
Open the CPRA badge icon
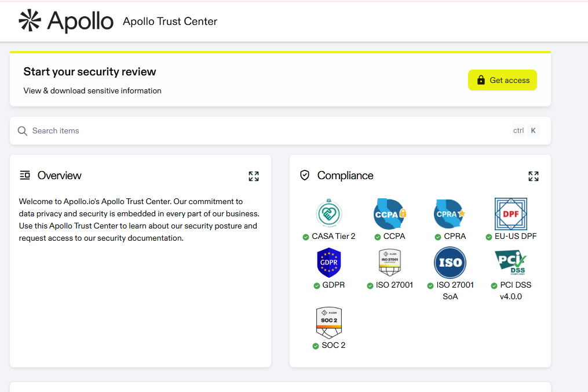(450, 213)
